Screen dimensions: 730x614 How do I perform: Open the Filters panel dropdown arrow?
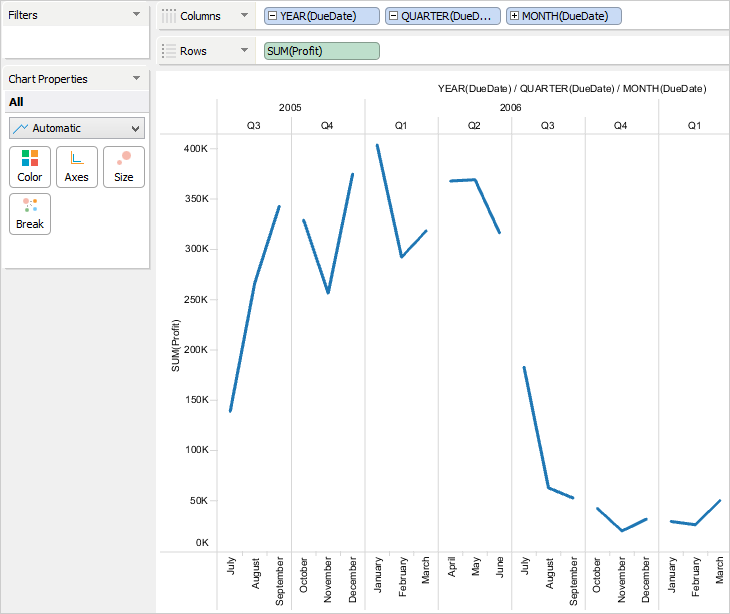(136, 14)
